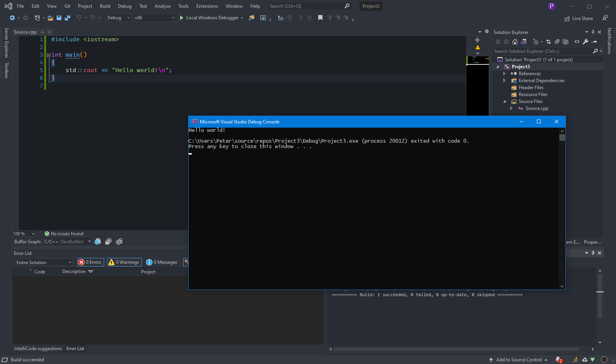Click the bookmark icon in the toolbar

coord(320,18)
